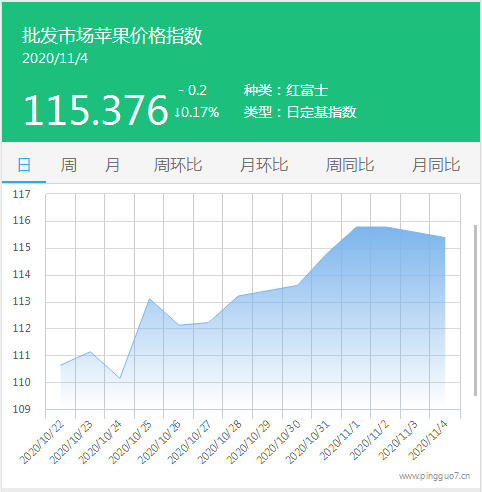The height and width of the screenshot is (492, 482).
Task: Click the 类型：日定基指数 label
Action: pos(300,112)
